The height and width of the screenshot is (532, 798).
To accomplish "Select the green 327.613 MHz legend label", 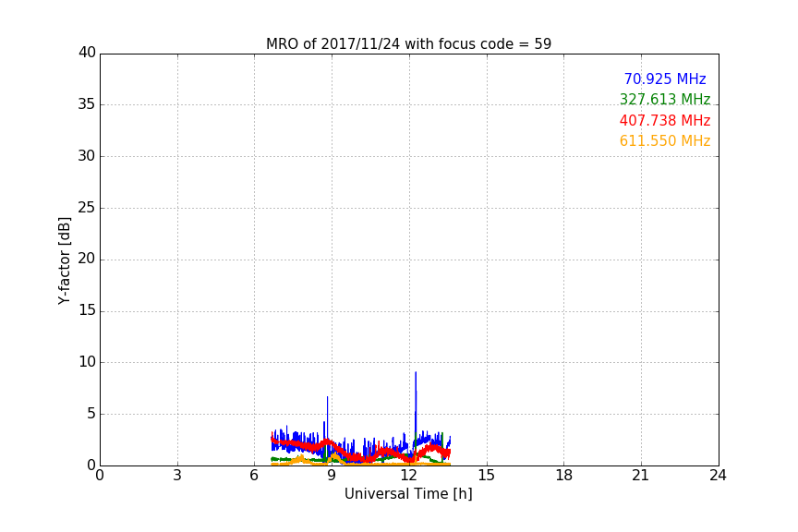I will [x=665, y=100].
